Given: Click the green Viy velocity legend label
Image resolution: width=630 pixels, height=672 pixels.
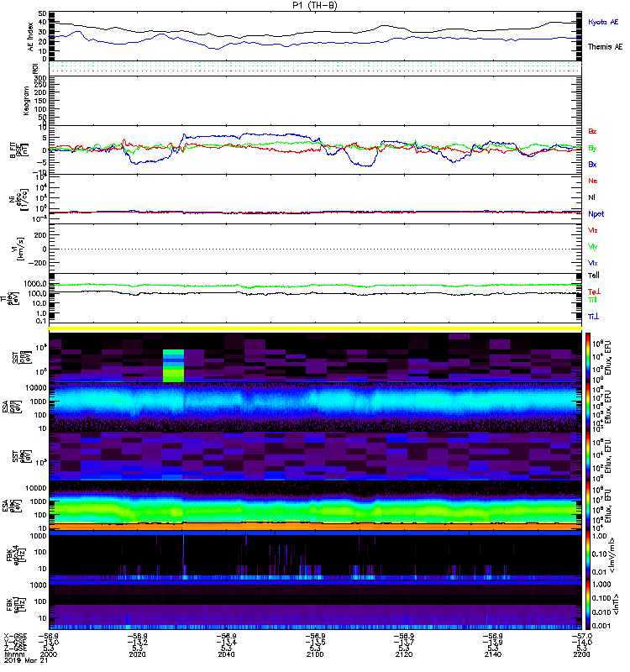Looking at the screenshot, I should (592, 247).
